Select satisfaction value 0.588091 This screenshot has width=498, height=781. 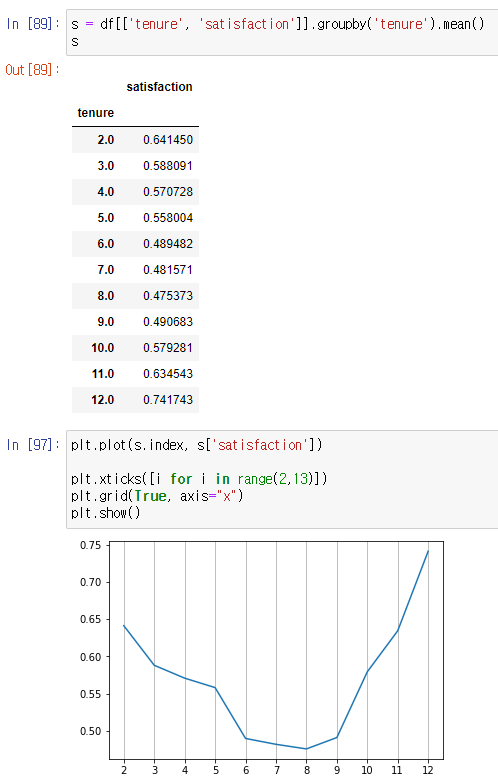coord(168,166)
